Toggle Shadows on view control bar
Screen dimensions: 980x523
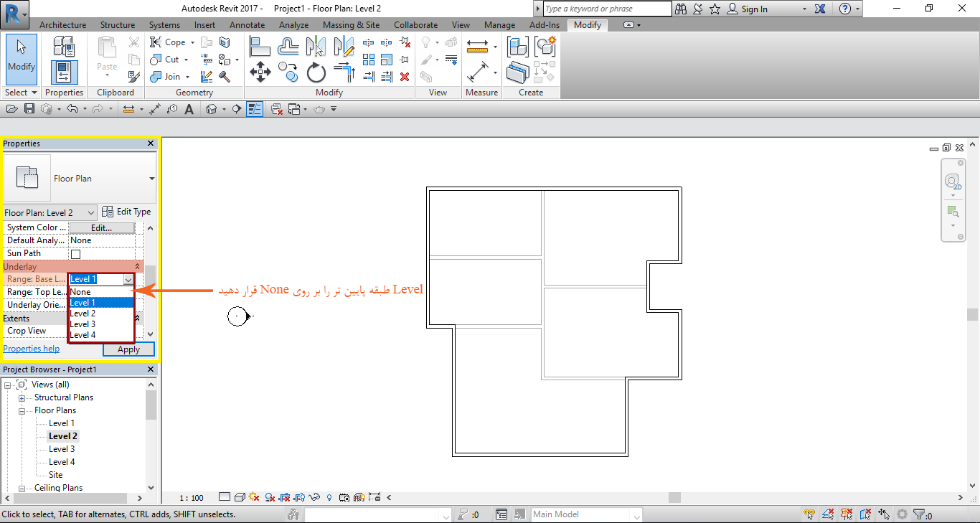coord(270,496)
